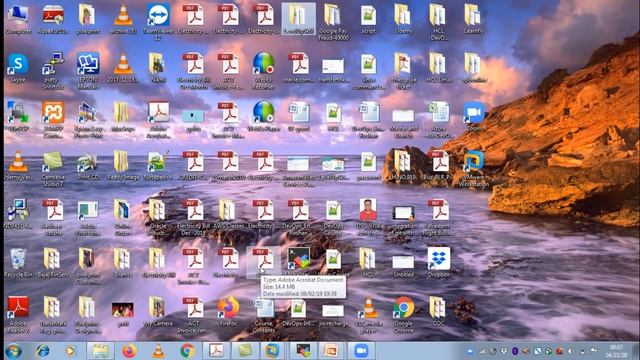Open the script file icon
The height and width of the screenshot is (360, 640).
click(x=369, y=19)
